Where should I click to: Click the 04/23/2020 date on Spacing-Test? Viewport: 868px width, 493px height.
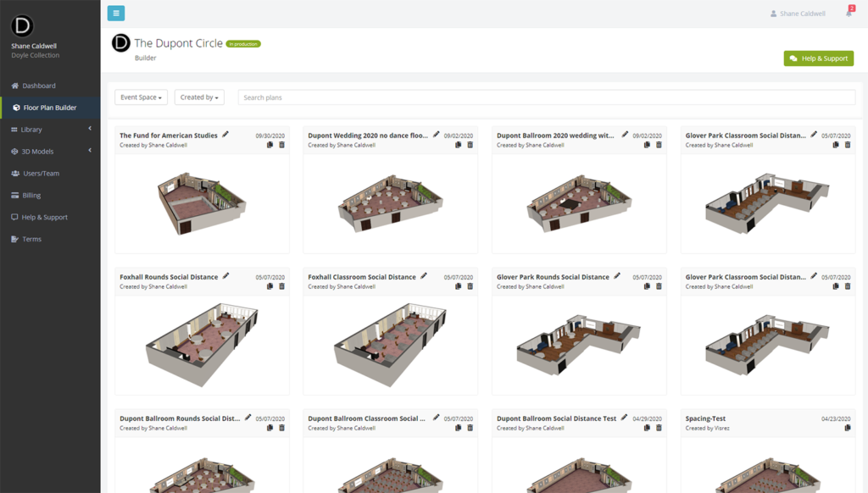(x=836, y=418)
